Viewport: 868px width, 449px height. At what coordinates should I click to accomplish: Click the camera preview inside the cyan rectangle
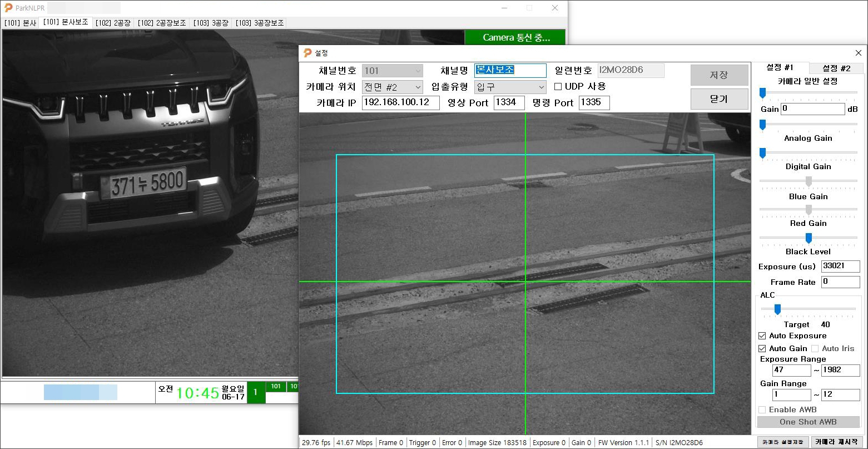[x=525, y=274]
